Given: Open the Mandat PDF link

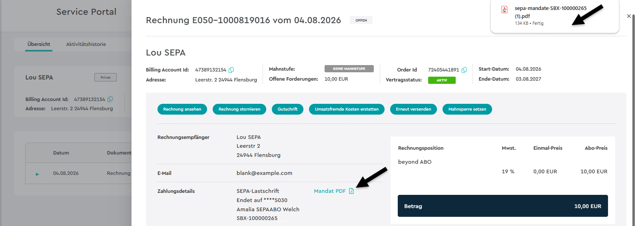Looking at the screenshot, I should coord(330,191).
